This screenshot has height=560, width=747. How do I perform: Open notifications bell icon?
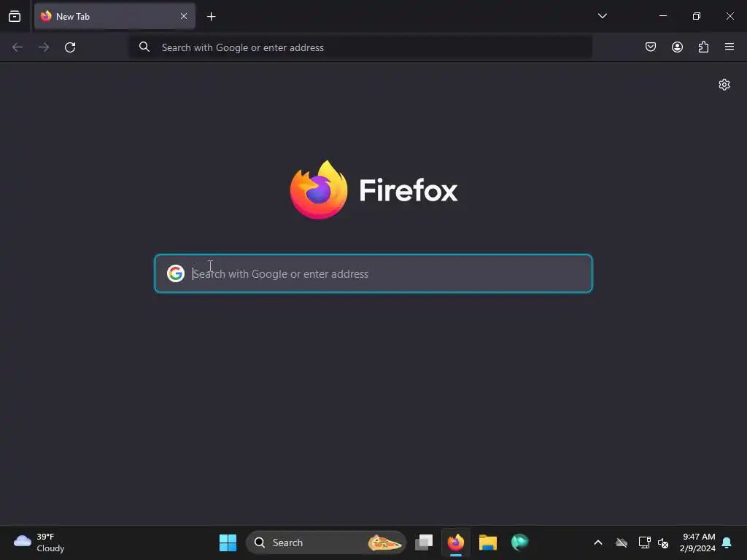(727, 542)
